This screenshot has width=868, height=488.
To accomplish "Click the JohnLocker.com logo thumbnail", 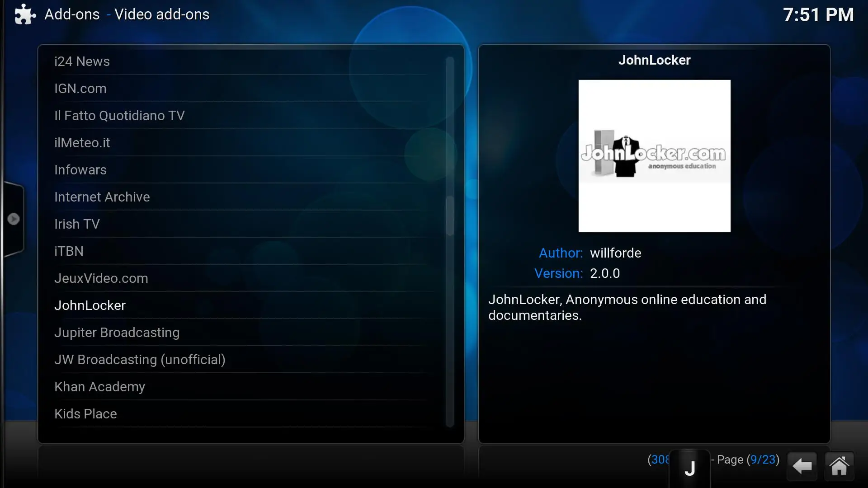I will click(654, 156).
